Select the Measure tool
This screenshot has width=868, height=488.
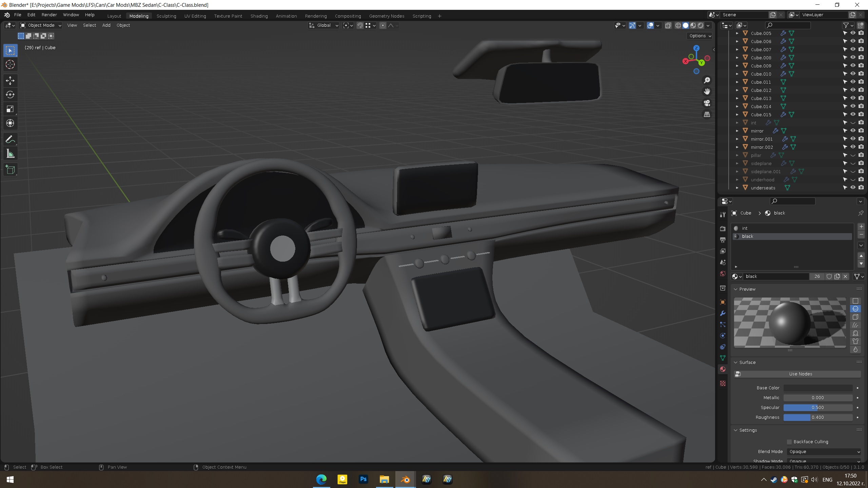(x=10, y=154)
